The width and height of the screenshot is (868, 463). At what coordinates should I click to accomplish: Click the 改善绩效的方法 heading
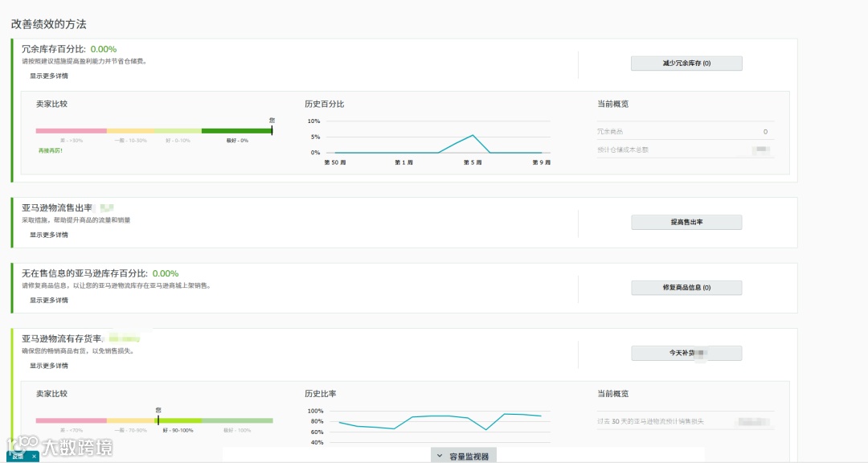tap(49, 24)
